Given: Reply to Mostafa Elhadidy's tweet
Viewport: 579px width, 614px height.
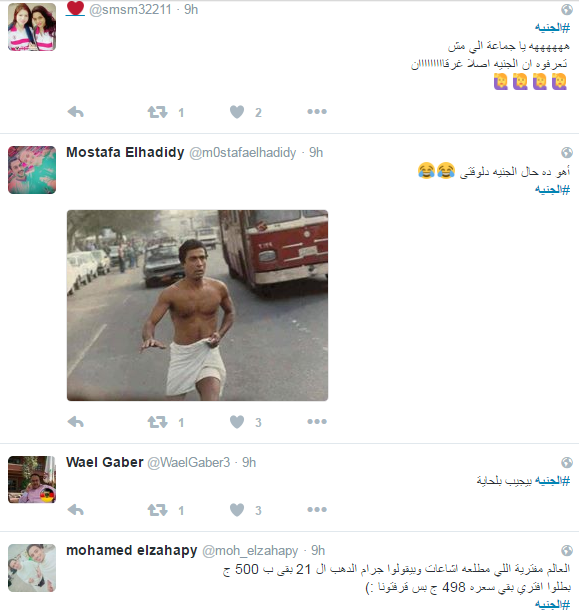Looking at the screenshot, I should pyautogui.click(x=76, y=422).
